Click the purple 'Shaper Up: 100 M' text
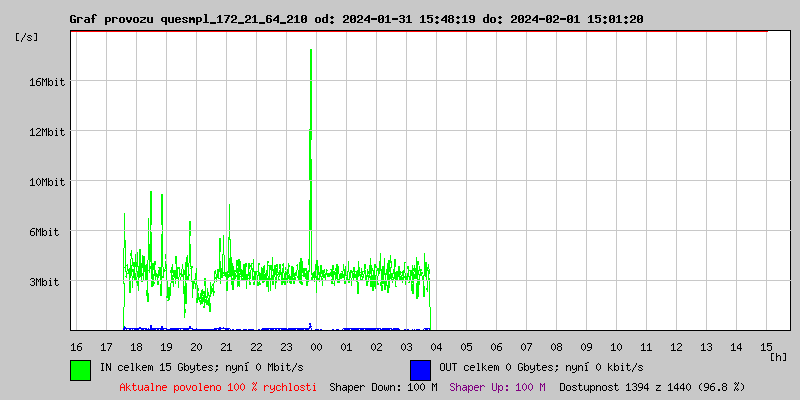 coord(497,387)
